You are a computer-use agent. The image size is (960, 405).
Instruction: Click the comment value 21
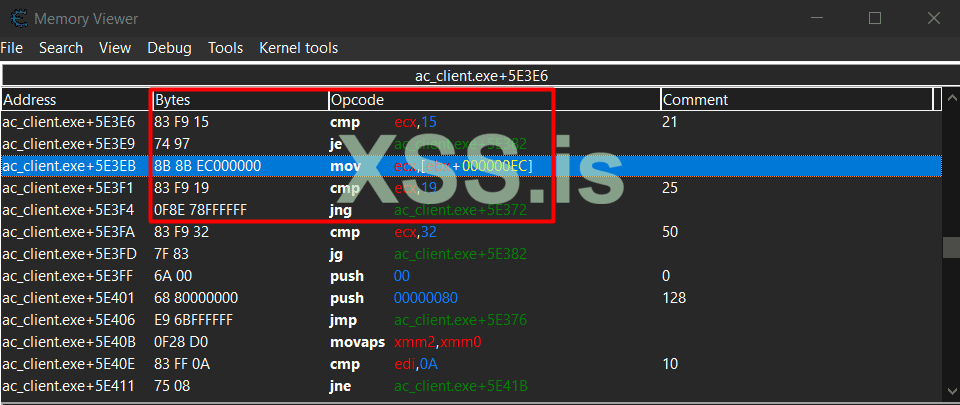click(x=670, y=122)
